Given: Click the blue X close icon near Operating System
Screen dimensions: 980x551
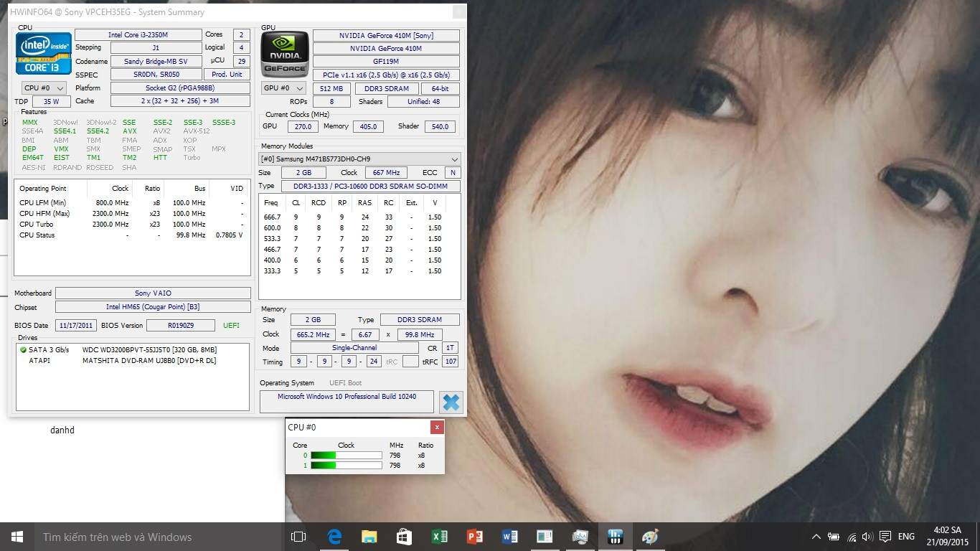Looking at the screenshot, I should point(451,402).
